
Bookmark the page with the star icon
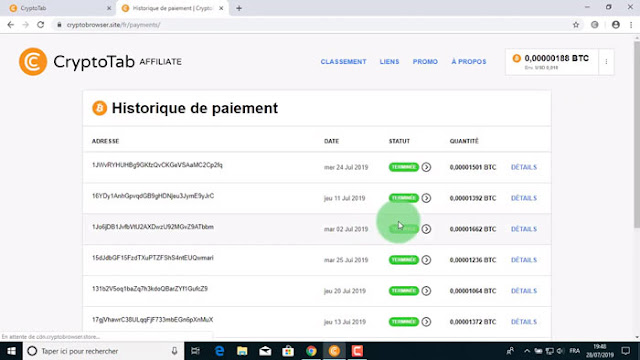pyautogui.click(x=576, y=25)
